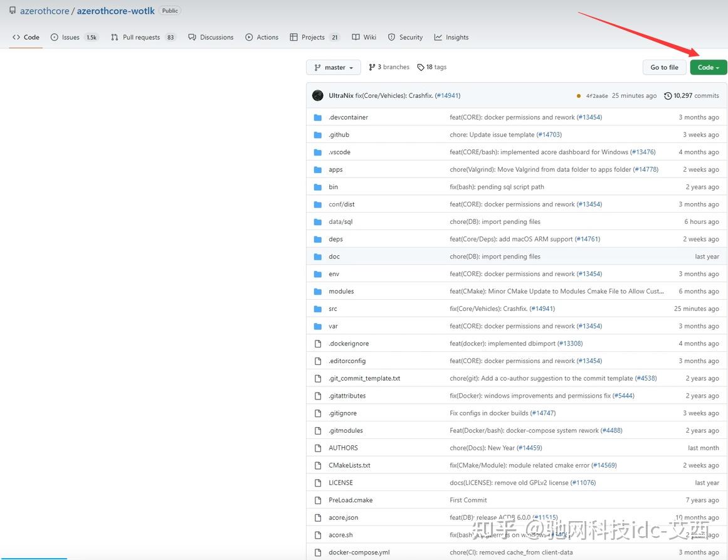
Task: Click the .devcontainer folder icon
Action: pyautogui.click(x=317, y=117)
